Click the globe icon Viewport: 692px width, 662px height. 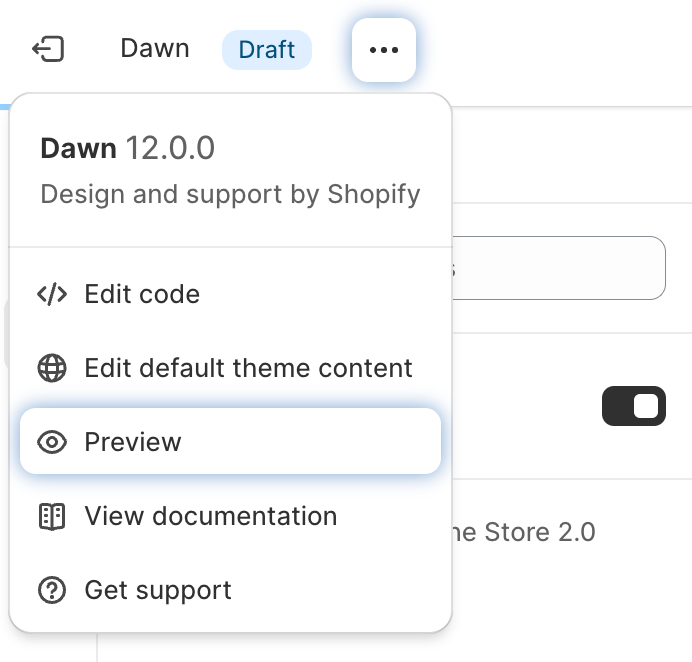52,368
